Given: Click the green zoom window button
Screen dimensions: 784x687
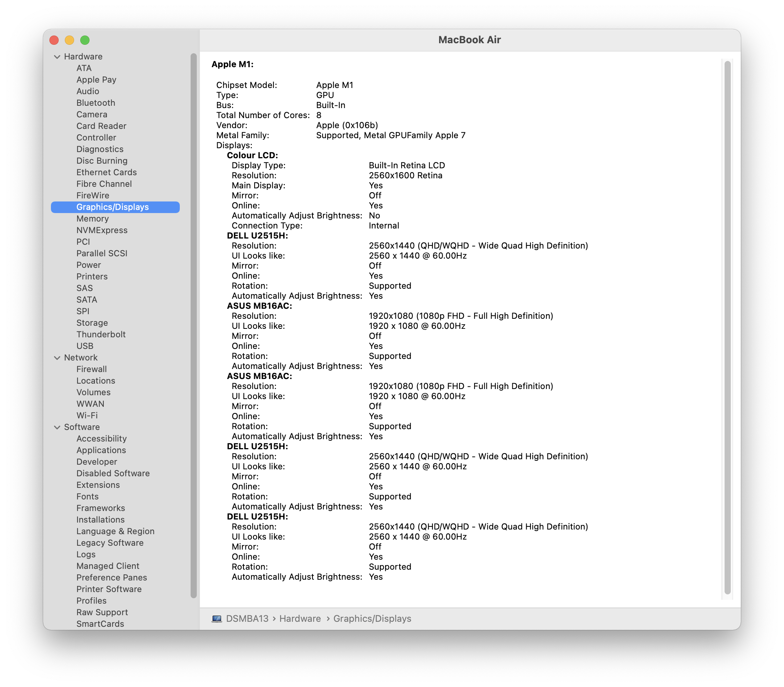Looking at the screenshot, I should tap(85, 40).
